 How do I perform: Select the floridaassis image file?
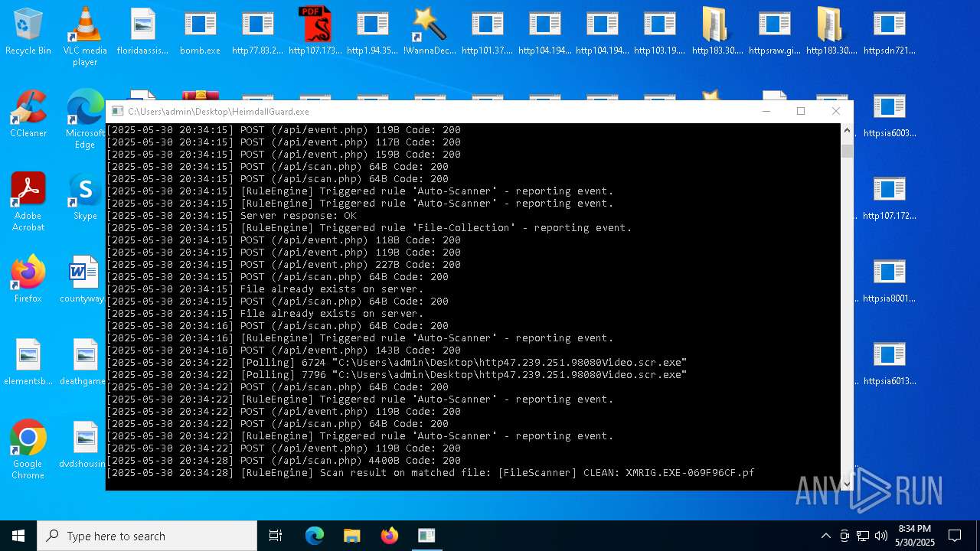142,31
